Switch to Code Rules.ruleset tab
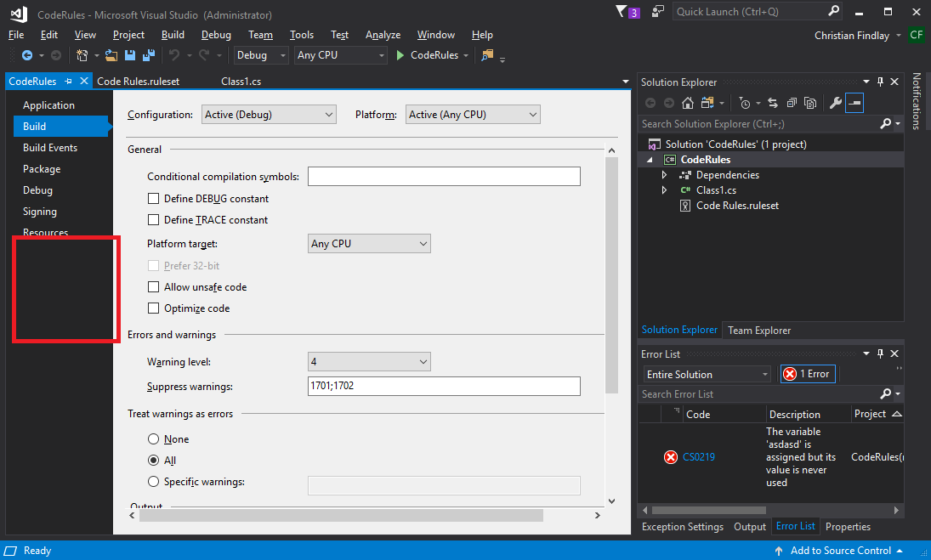 point(139,82)
